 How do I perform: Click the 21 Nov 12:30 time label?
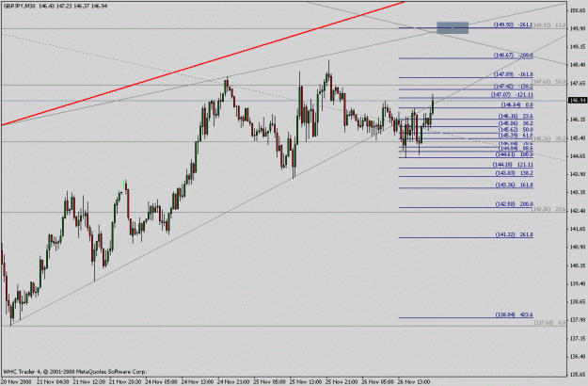[x=89, y=382]
